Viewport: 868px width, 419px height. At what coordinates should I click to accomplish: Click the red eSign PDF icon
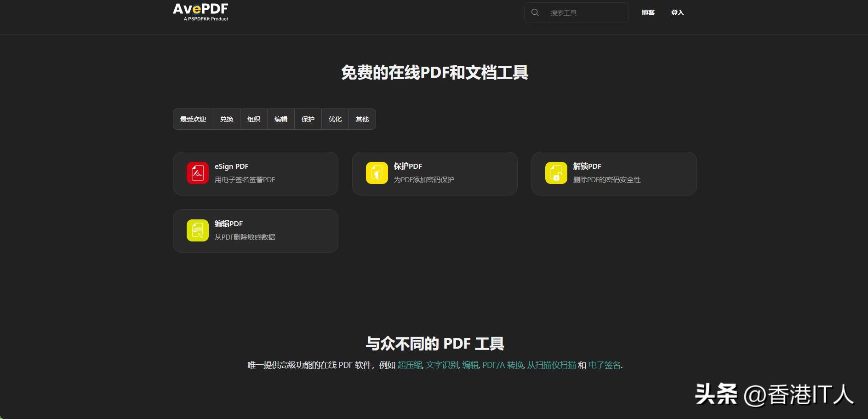coord(198,173)
